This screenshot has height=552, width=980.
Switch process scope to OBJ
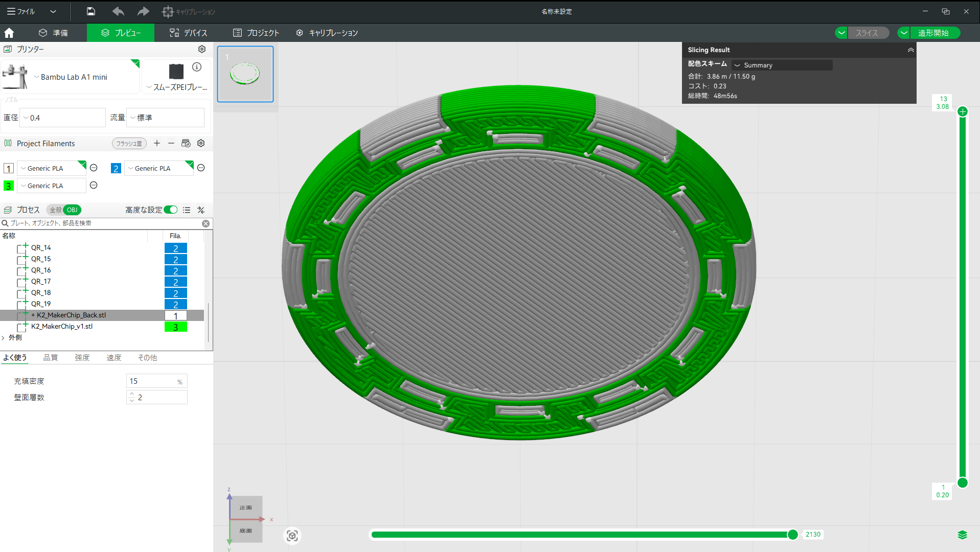click(72, 210)
